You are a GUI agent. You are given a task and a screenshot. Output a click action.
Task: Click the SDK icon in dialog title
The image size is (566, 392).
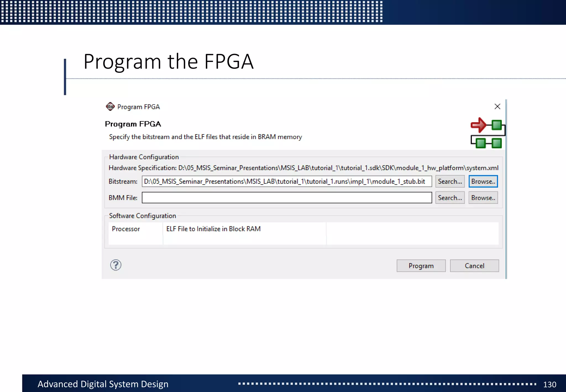pyautogui.click(x=110, y=106)
